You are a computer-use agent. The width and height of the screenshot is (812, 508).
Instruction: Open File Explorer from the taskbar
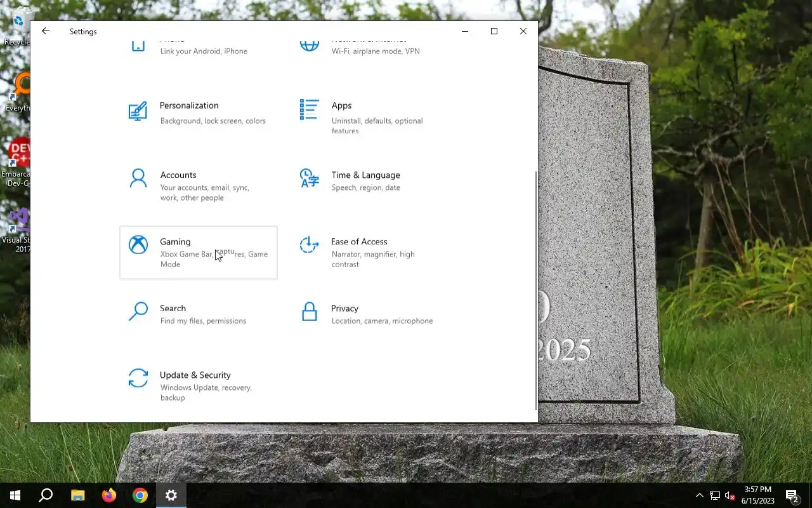point(77,495)
